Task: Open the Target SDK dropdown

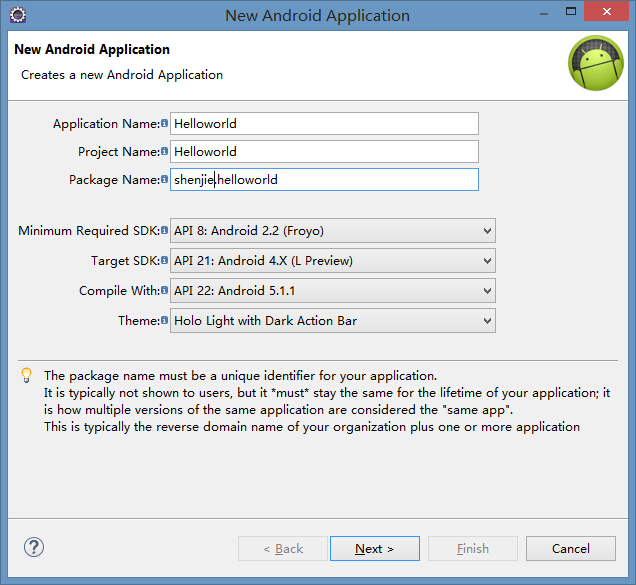Action: click(333, 260)
